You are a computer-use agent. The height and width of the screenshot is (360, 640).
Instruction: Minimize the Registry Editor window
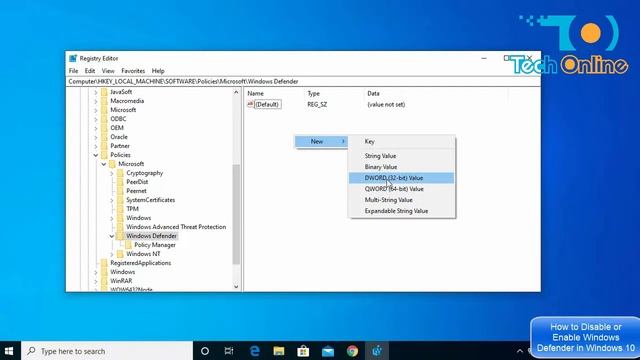click(484, 58)
